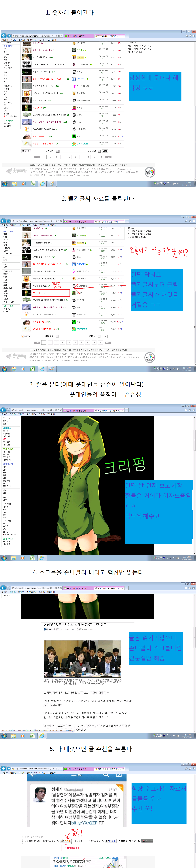Click the speaker volume icon in step 1 tray

(x=178, y=183)
